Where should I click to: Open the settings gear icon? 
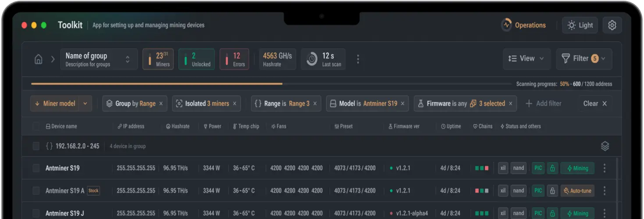pyautogui.click(x=612, y=25)
